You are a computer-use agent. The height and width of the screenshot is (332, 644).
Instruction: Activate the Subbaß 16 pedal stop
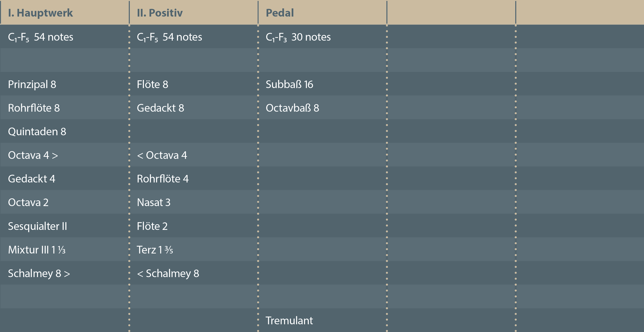tap(289, 84)
